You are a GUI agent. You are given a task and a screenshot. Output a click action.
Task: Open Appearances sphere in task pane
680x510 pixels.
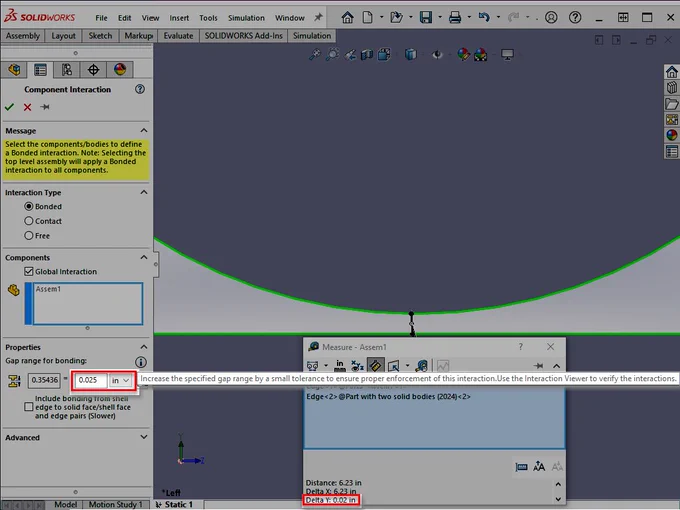click(x=672, y=135)
